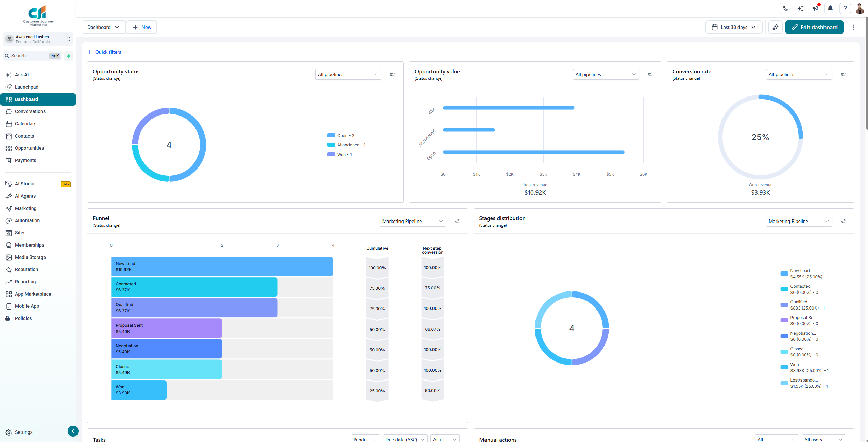
Task: Open Settings from the sidebar
Action: pyautogui.click(x=19, y=432)
